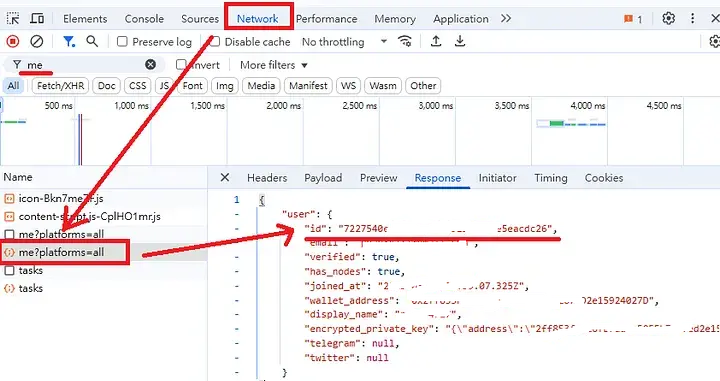Enable the Disable cache checkbox

click(x=214, y=42)
